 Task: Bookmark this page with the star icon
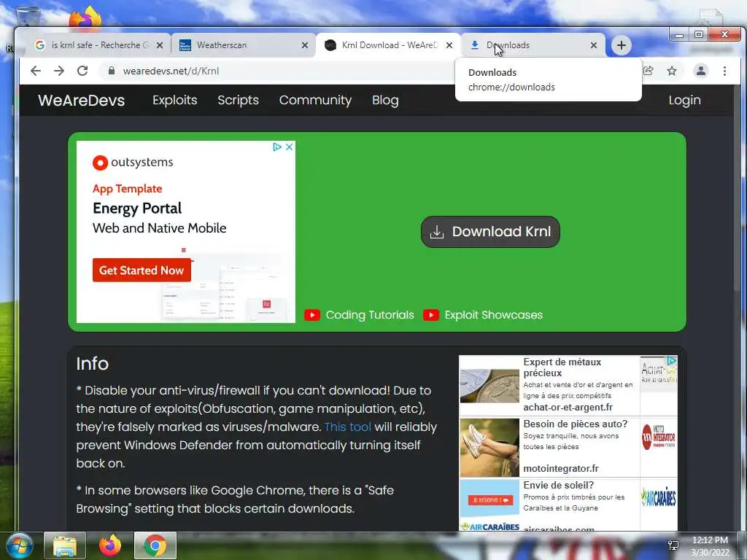coord(672,71)
